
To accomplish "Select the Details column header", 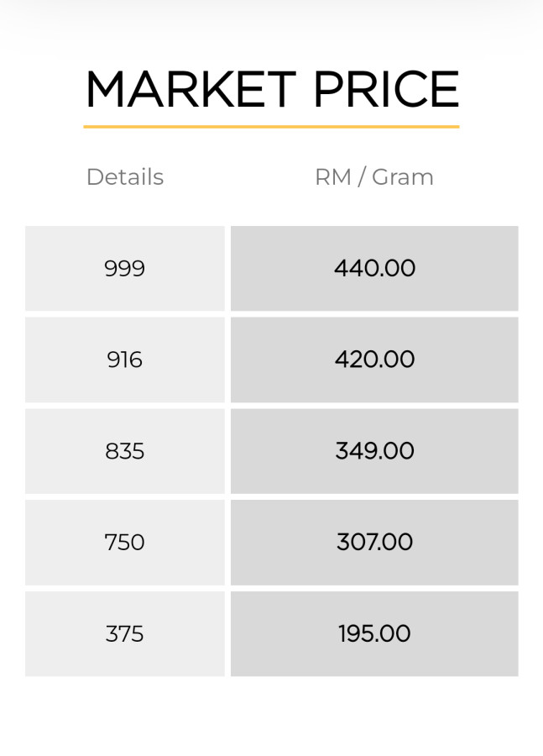I will [x=125, y=177].
